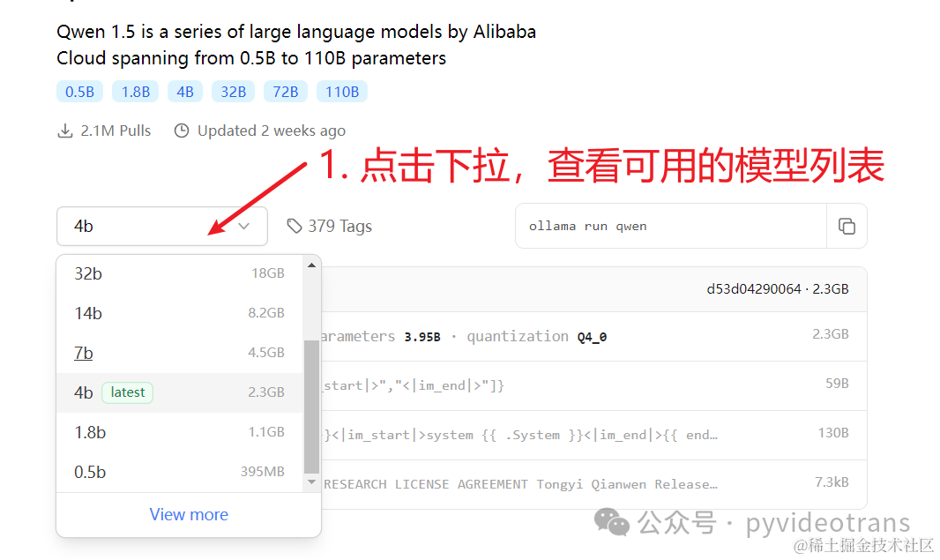Screen dimensions: 940x560
Task: Click the 1.8B size tag
Action: click(136, 92)
